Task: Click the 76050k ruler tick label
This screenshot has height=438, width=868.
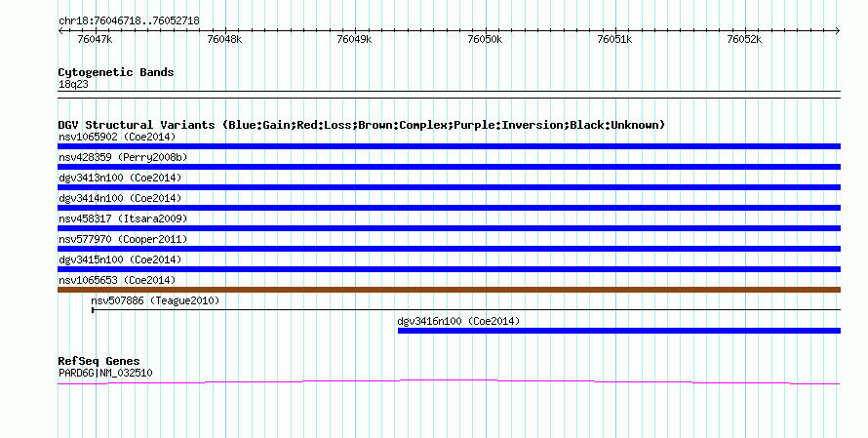Action: [x=485, y=39]
